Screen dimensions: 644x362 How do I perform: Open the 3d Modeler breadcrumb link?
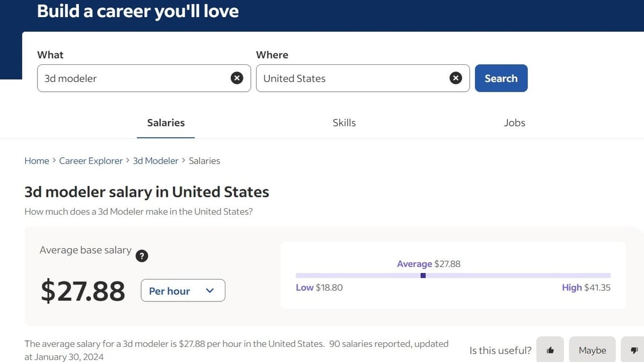155,160
